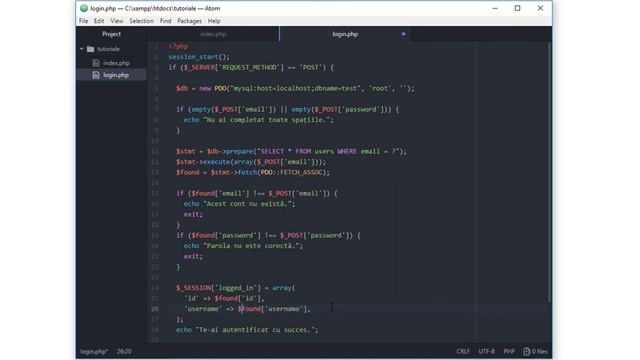The height and width of the screenshot is (360, 640).
Task: Click the tutoriale folder icon
Action: [91, 49]
